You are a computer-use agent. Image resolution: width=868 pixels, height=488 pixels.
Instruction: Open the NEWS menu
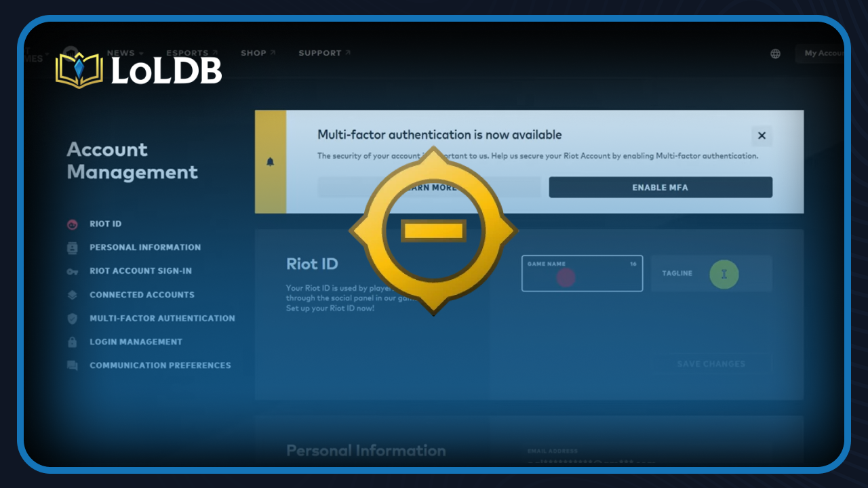(125, 53)
